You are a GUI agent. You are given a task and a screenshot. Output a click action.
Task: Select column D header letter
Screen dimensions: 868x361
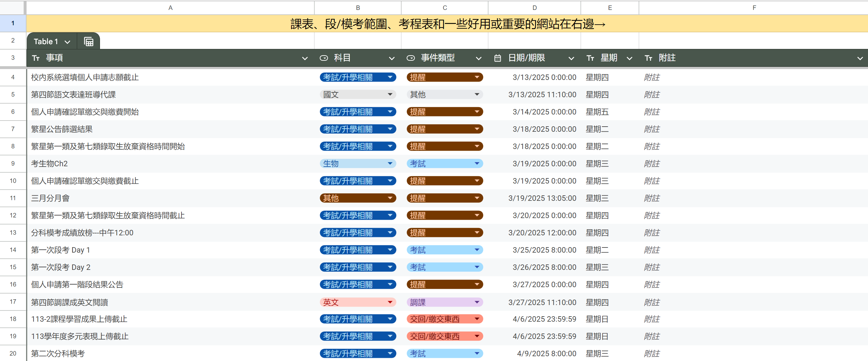point(534,7)
